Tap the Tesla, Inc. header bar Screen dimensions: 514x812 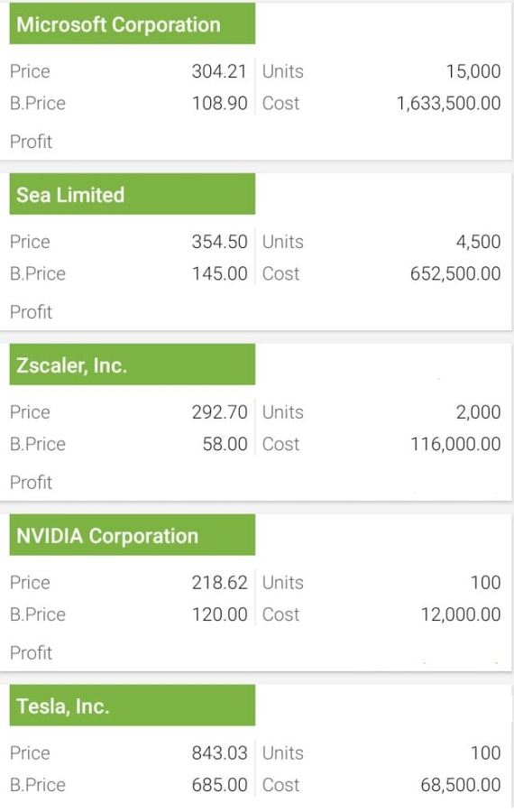132,706
